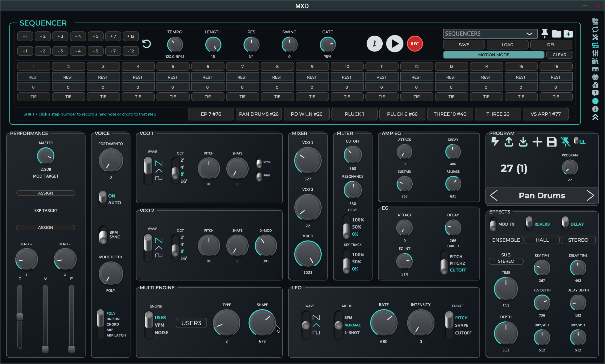This screenshot has height=364, width=605.
Task: Select previous program with left arrow
Action: click(494, 196)
